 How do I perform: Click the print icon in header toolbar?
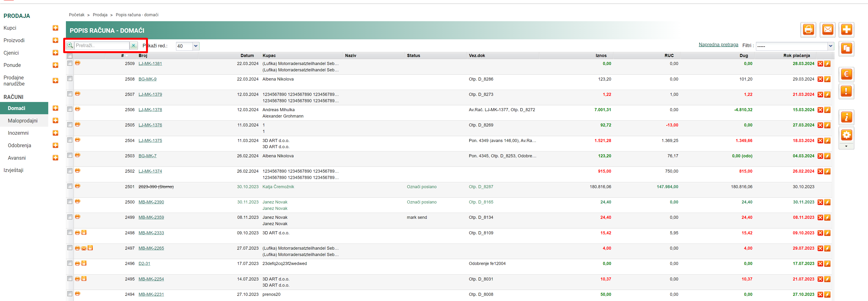point(808,30)
